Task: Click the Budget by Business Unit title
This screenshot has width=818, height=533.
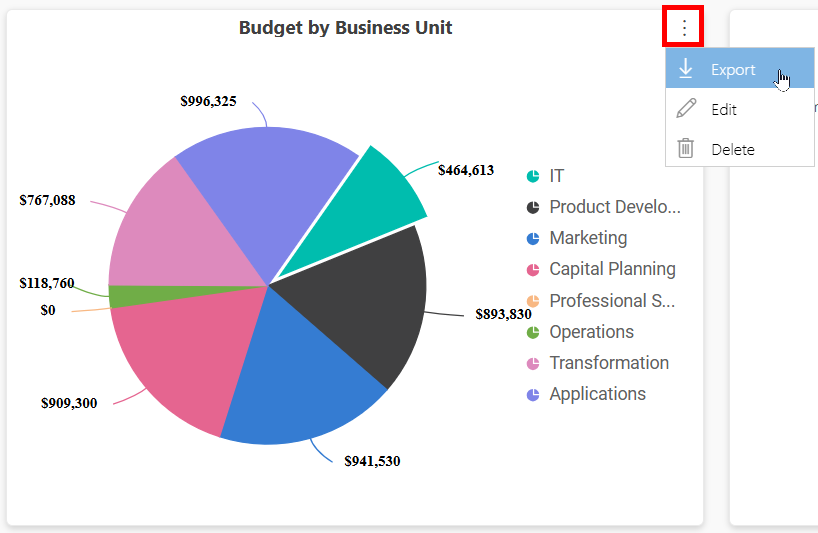Action: tap(345, 28)
